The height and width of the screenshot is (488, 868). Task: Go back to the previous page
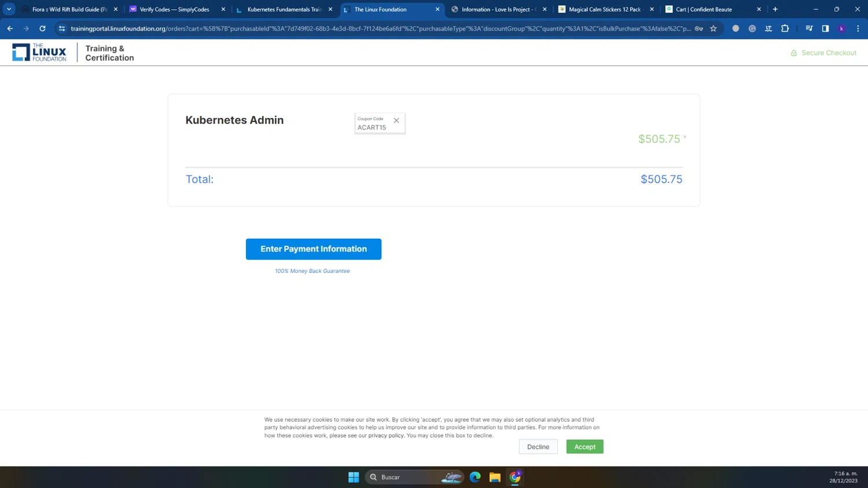point(10,28)
